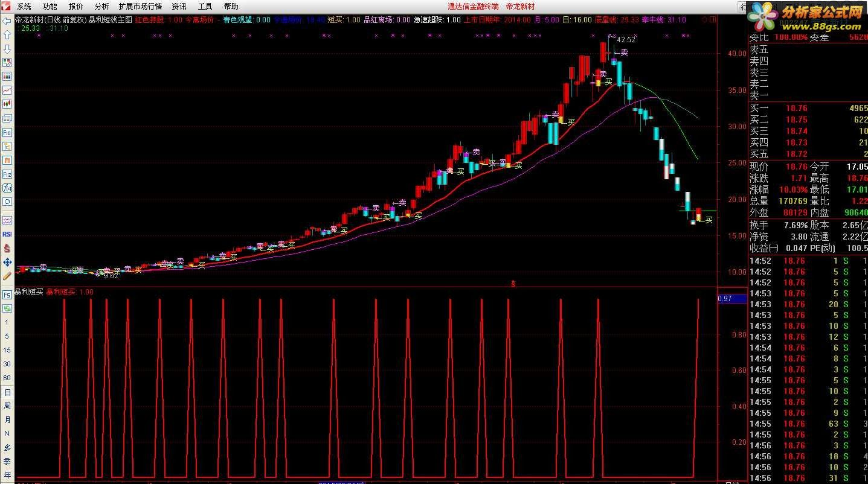Click the green refresh cycle icon
The image size is (868, 484).
click(x=7, y=308)
